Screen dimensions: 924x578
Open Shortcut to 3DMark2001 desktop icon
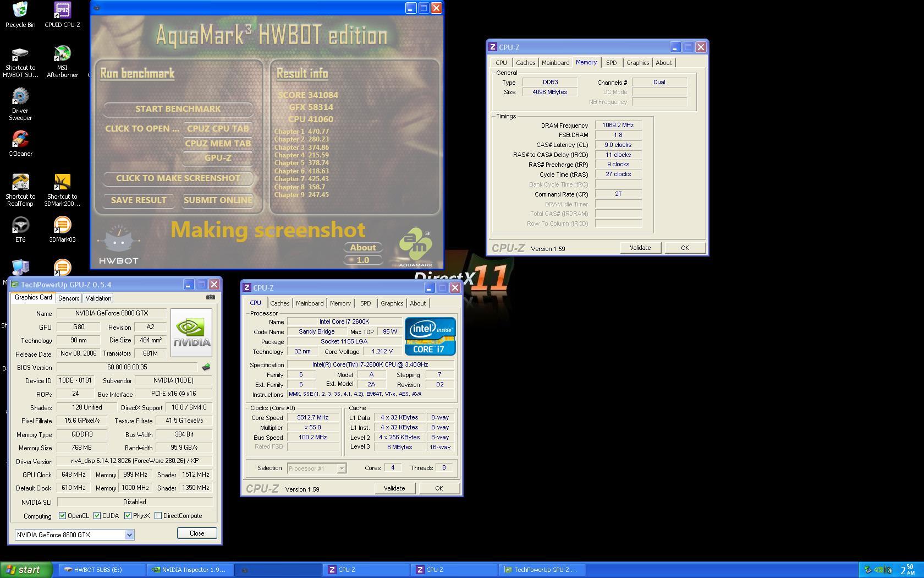pyautogui.click(x=62, y=190)
